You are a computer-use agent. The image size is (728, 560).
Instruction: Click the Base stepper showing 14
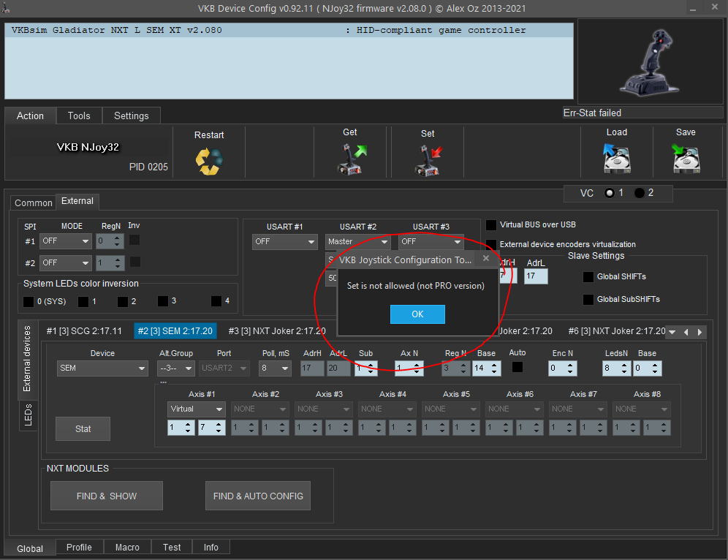pos(486,368)
